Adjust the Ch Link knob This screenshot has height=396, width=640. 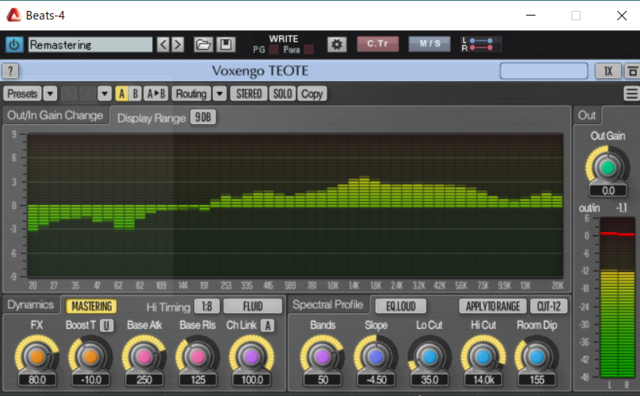coord(251,356)
